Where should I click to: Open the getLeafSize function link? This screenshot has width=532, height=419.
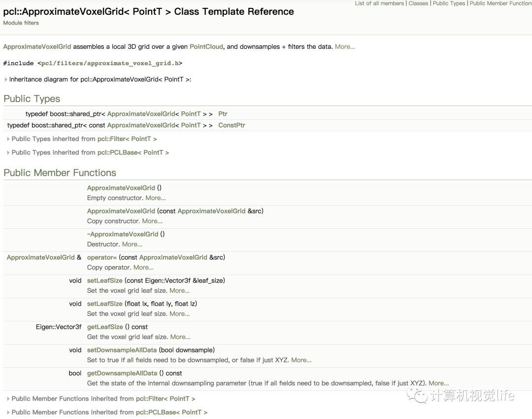(105, 327)
